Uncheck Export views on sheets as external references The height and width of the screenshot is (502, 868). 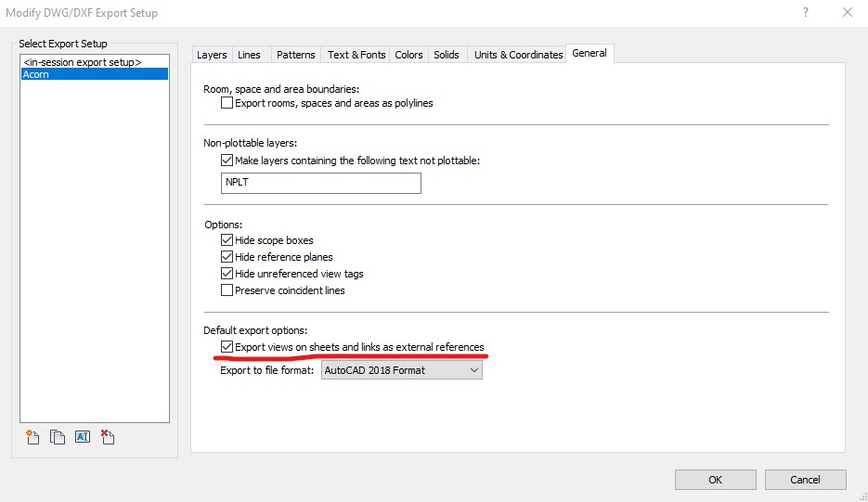227,347
